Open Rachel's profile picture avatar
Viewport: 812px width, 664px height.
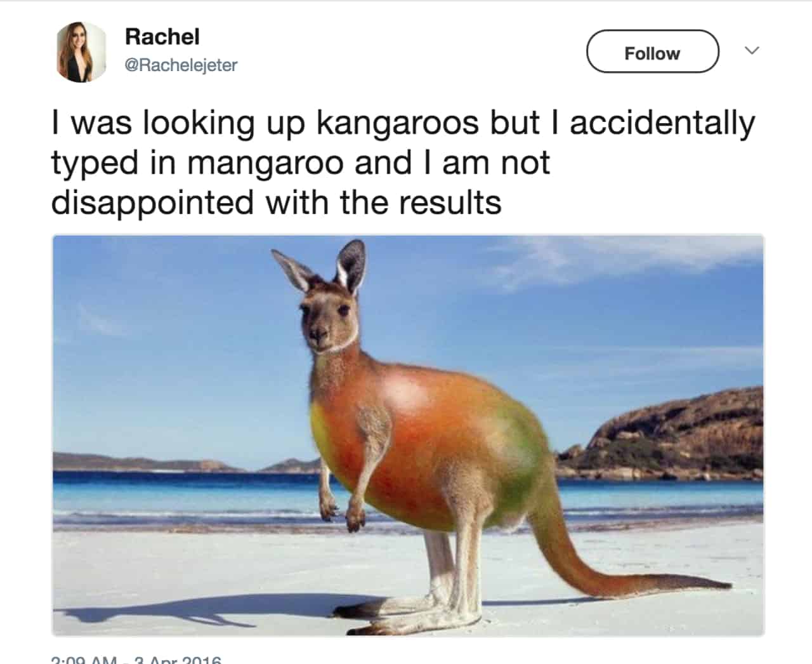coord(82,51)
